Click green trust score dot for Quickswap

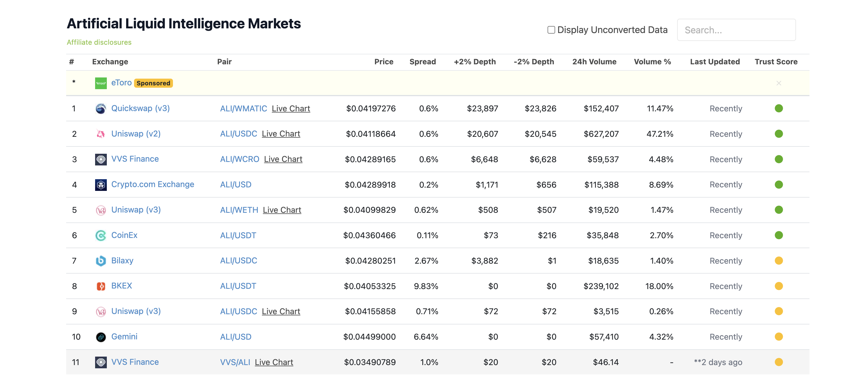pos(778,108)
